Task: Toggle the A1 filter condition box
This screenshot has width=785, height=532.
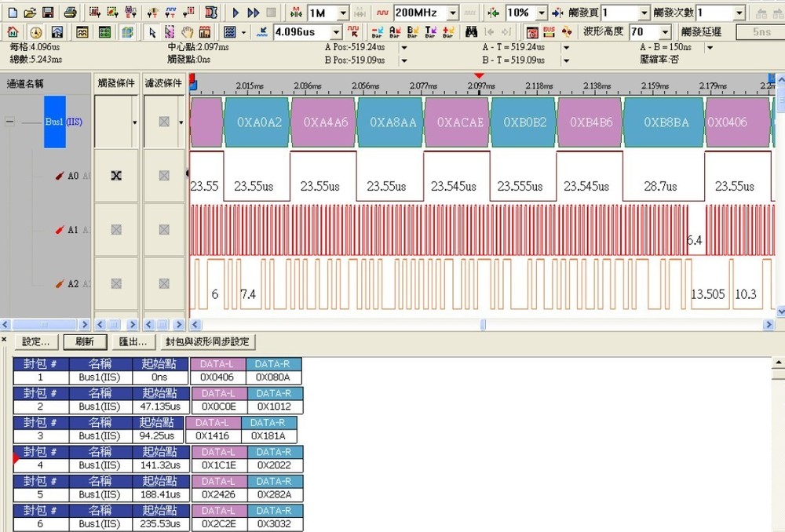Action: [164, 230]
